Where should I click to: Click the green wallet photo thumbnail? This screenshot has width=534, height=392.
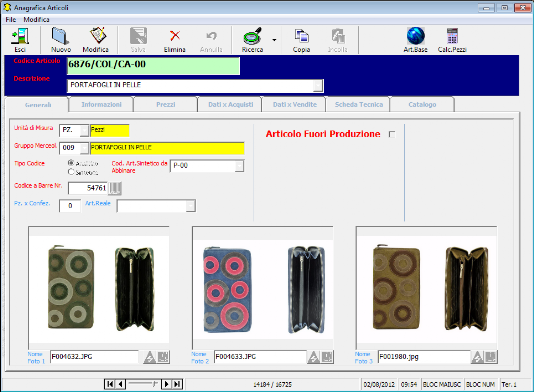[x=99, y=288]
